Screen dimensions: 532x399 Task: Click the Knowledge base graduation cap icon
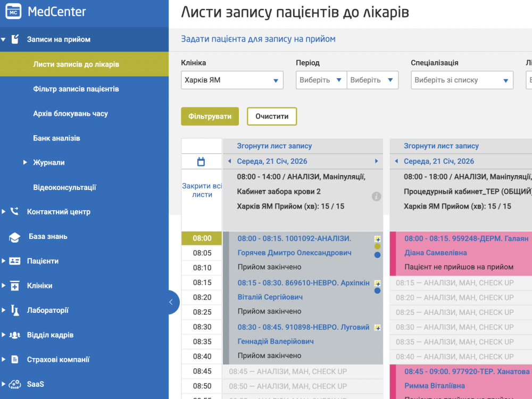(14, 237)
